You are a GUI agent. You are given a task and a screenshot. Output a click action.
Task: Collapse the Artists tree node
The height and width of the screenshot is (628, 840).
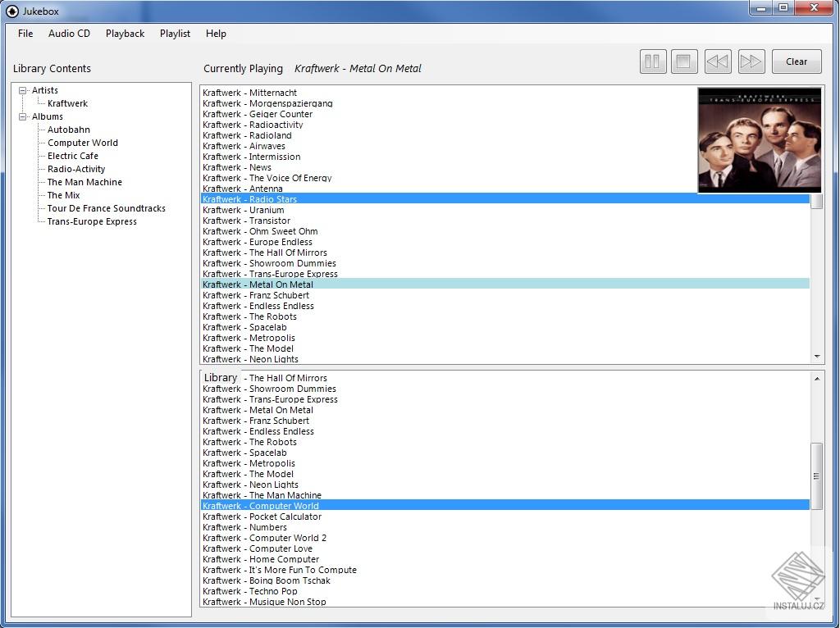(22, 90)
